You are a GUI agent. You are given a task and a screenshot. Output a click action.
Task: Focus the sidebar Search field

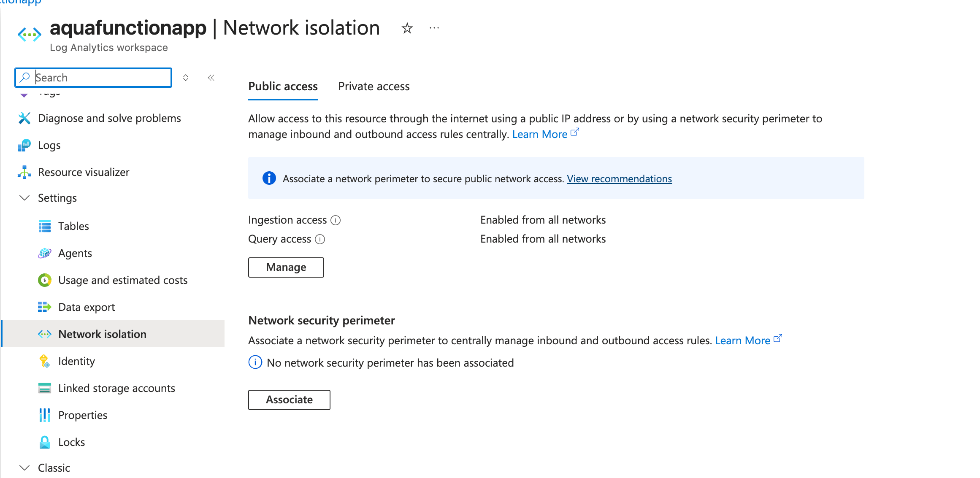point(93,78)
